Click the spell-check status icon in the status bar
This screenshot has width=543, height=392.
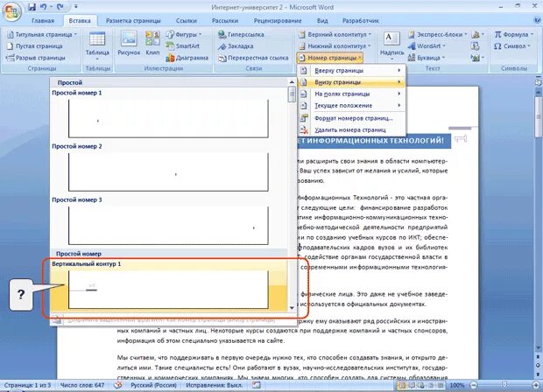point(118,385)
